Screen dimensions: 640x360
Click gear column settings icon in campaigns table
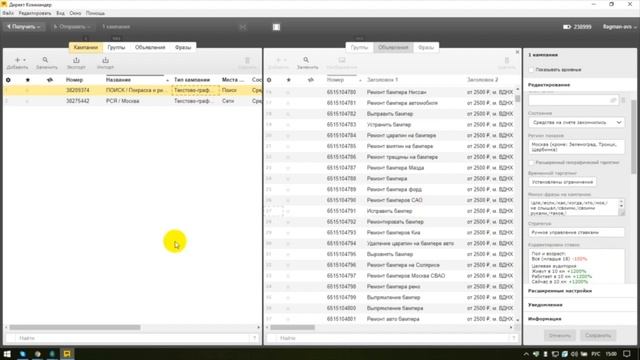(8, 80)
